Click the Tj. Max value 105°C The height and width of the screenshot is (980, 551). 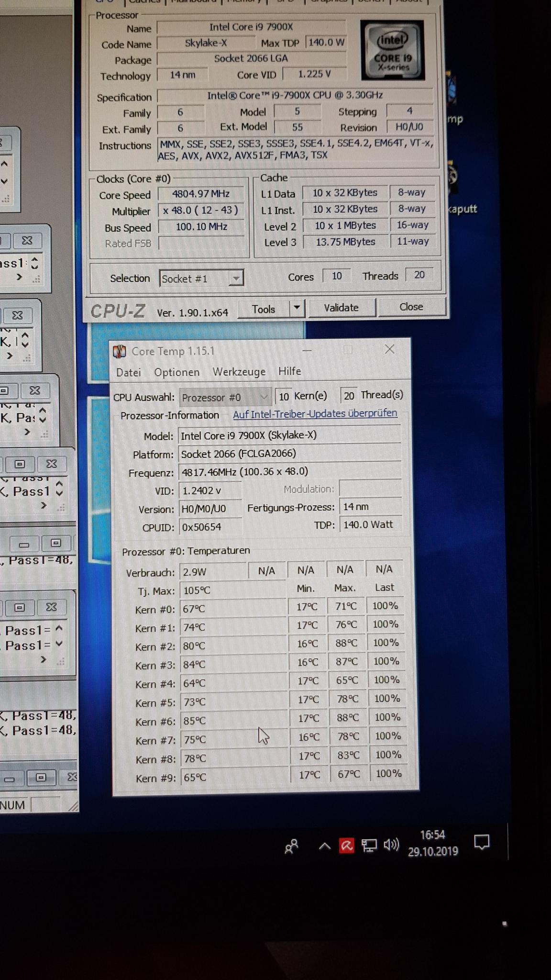point(233,590)
